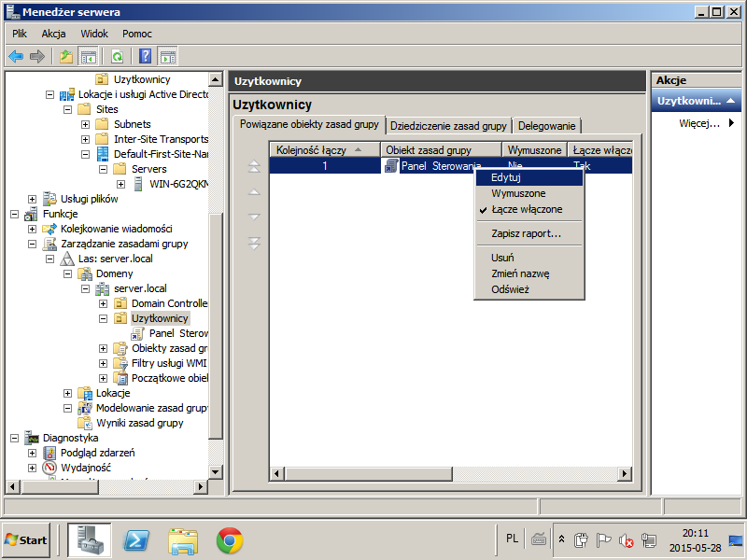
Task: Click the Usługi plików icon
Action: tap(49, 199)
